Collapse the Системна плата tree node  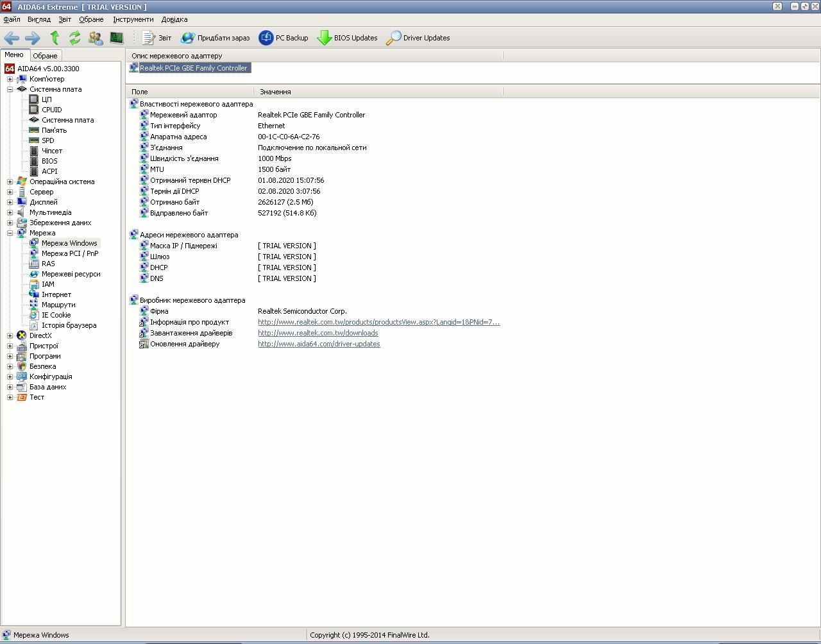coord(10,89)
